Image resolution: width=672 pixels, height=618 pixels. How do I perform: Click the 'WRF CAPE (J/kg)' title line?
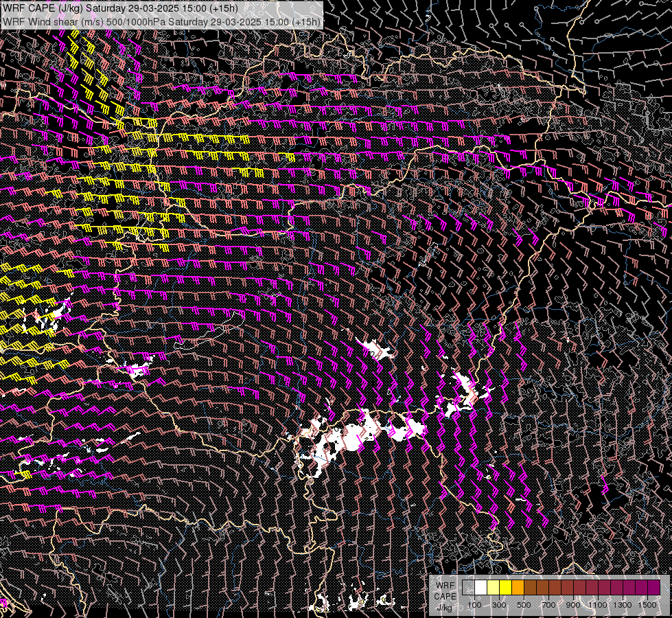[120, 8]
